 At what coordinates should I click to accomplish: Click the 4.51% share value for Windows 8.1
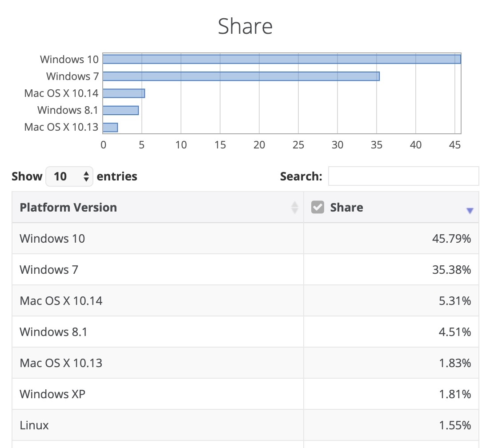[x=454, y=332]
